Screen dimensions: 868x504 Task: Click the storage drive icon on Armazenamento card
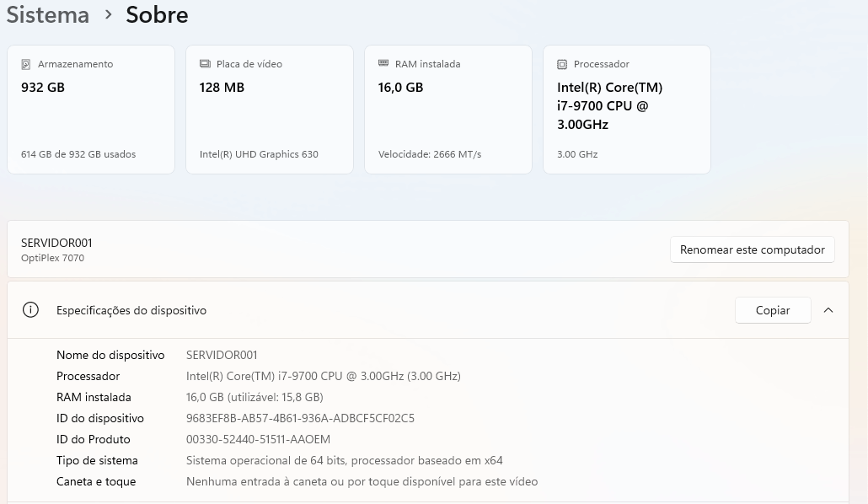(x=28, y=64)
